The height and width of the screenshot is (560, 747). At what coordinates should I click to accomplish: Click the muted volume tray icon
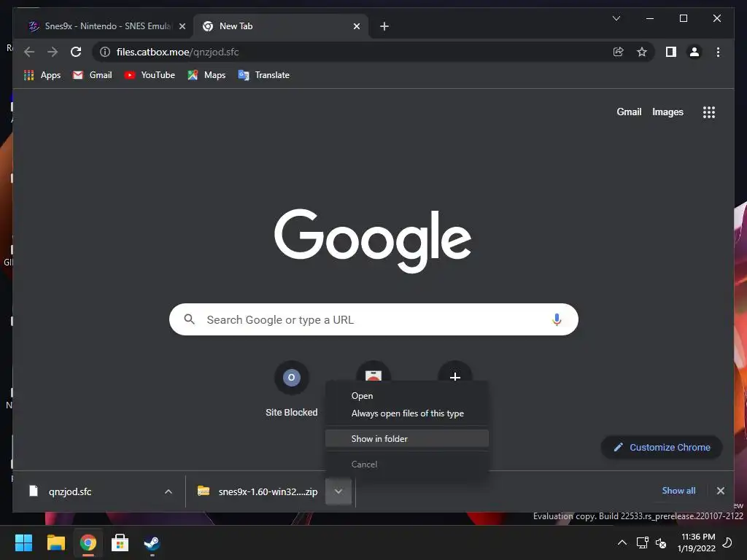(661, 542)
